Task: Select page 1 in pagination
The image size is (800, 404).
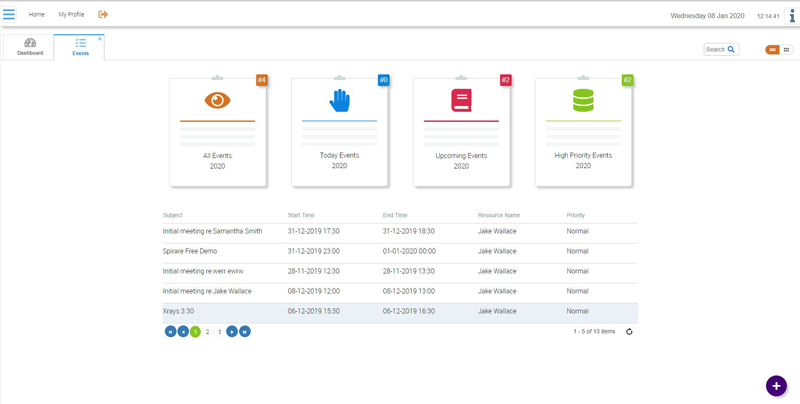Action: [195, 332]
